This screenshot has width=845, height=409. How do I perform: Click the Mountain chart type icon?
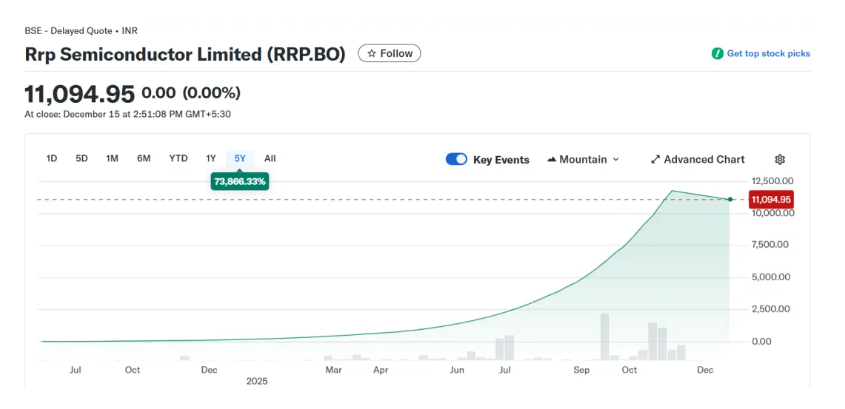552,159
